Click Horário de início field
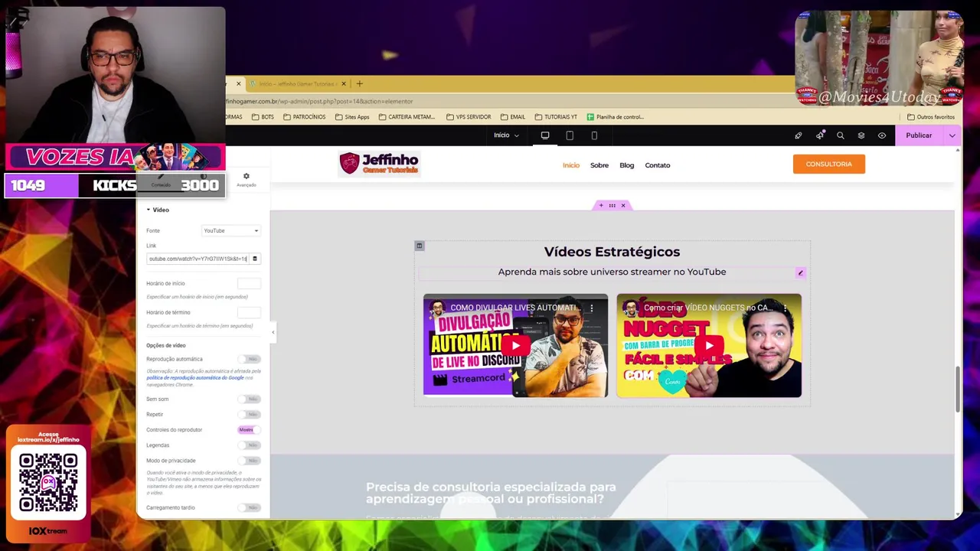This screenshot has width=980, height=551. [249, 284]
